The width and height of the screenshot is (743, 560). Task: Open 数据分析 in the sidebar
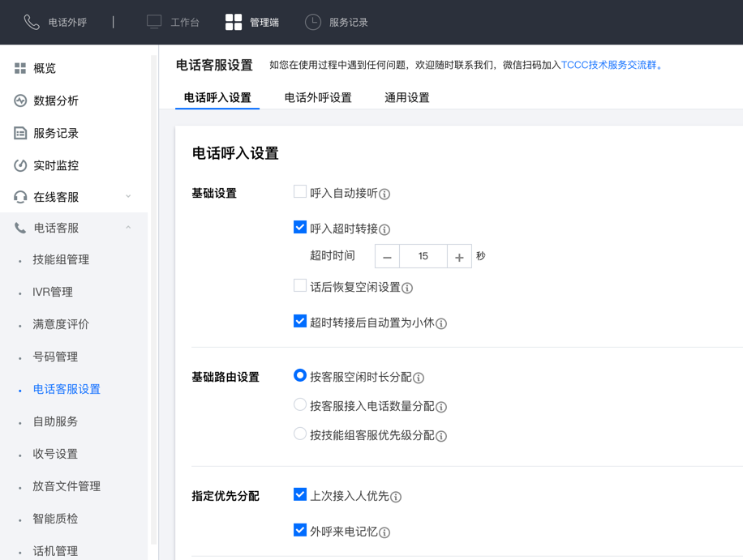tap(56, 100)
